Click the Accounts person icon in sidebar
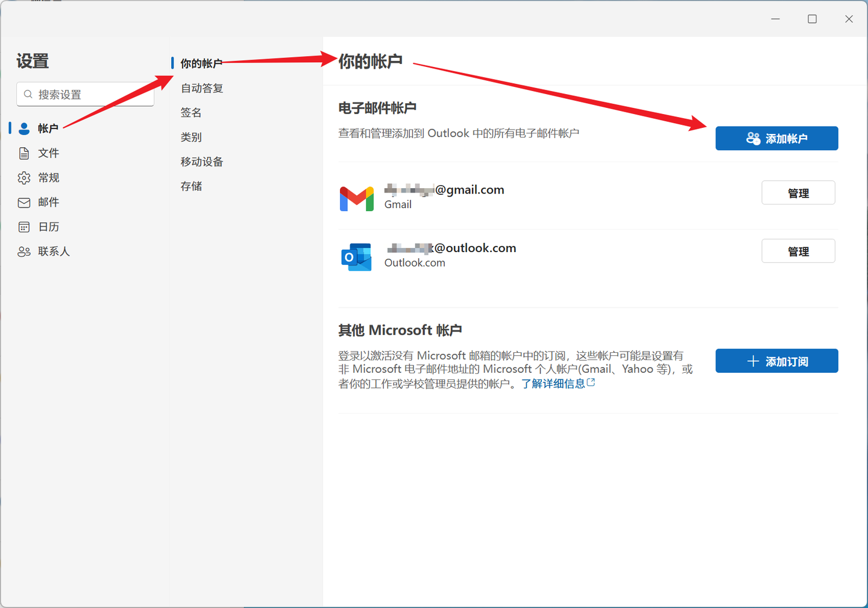The image size is (868, 608). [x=24, y=128]
